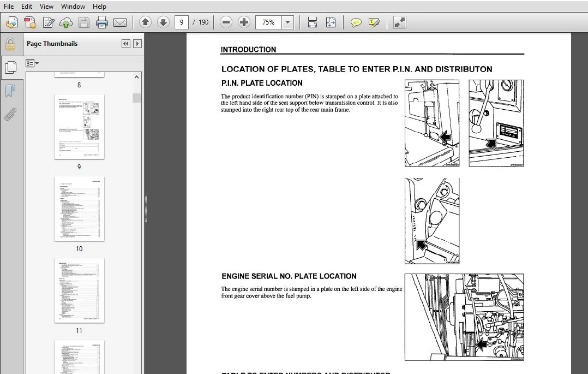The height and width of the screenshot is (374, 588).
Task: Click the 'P.I.N. PLATE LOCATION' heading
Action: pos(262,83)
